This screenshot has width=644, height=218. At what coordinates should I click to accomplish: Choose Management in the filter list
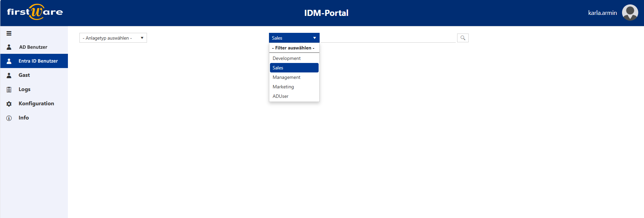point(287,77)
